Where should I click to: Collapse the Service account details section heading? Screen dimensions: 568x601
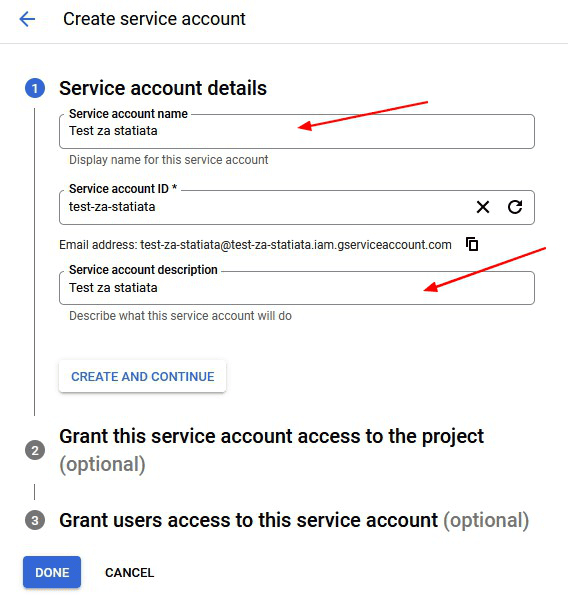(163, 88)
